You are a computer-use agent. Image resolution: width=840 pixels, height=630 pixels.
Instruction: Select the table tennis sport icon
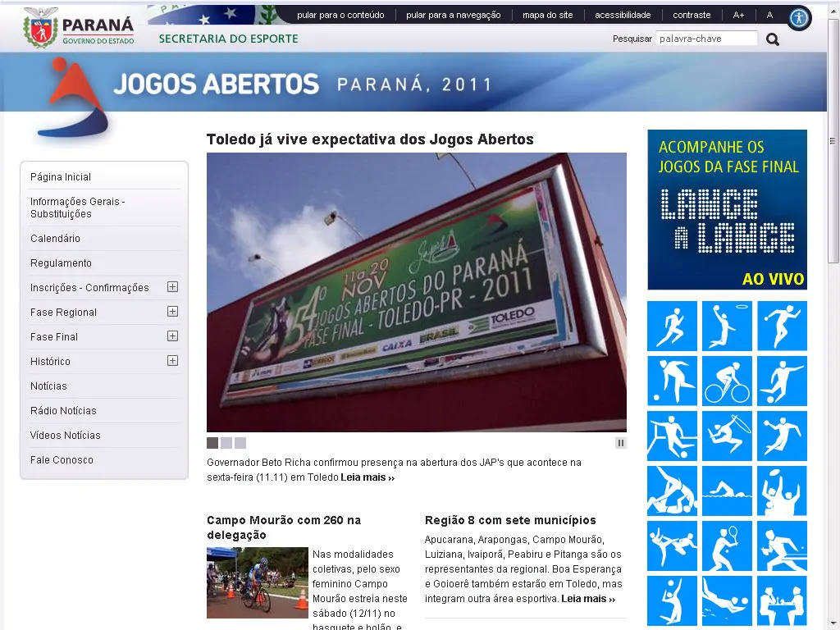[782, 546]
